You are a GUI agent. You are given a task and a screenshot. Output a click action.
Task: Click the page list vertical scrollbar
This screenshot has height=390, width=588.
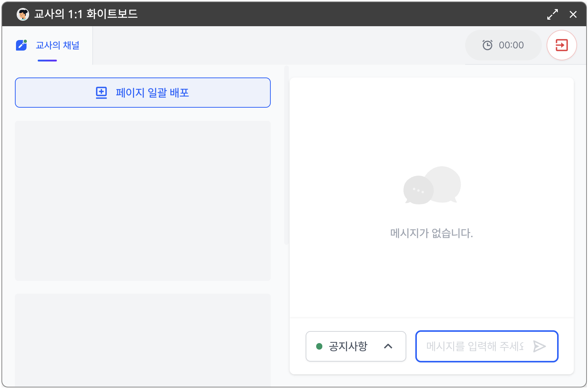[286, 155]
